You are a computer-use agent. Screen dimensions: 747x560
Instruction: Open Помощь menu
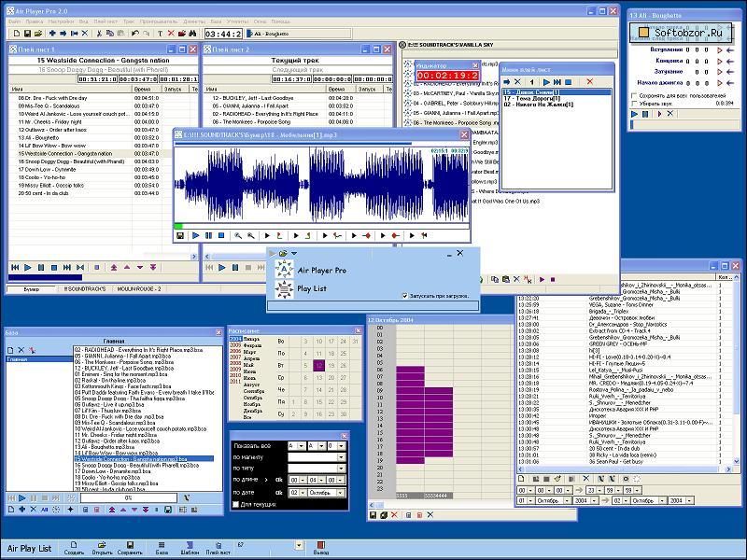pyautogui.click(x=281, y=21)
